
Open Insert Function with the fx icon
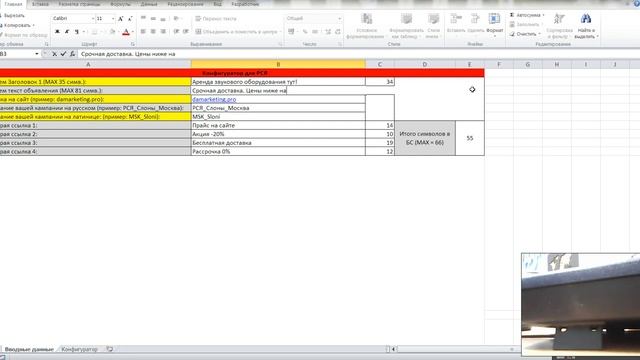72,54
